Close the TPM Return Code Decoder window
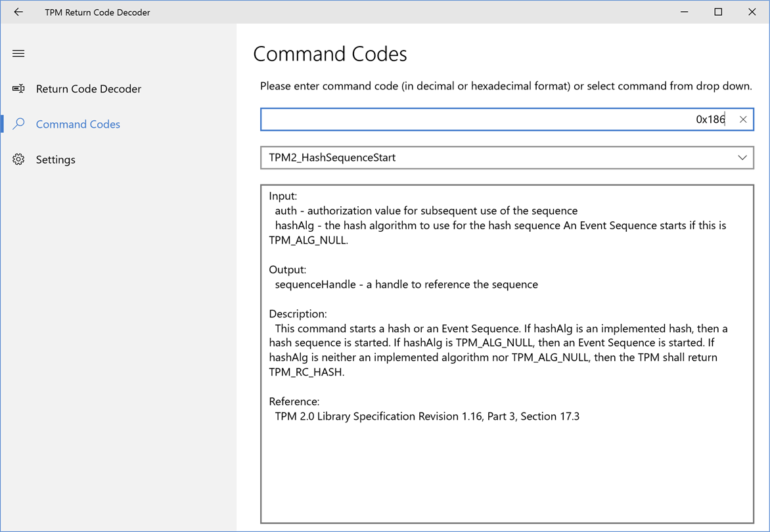The height and width of the screenshot is (532, 770). [752, 12]
